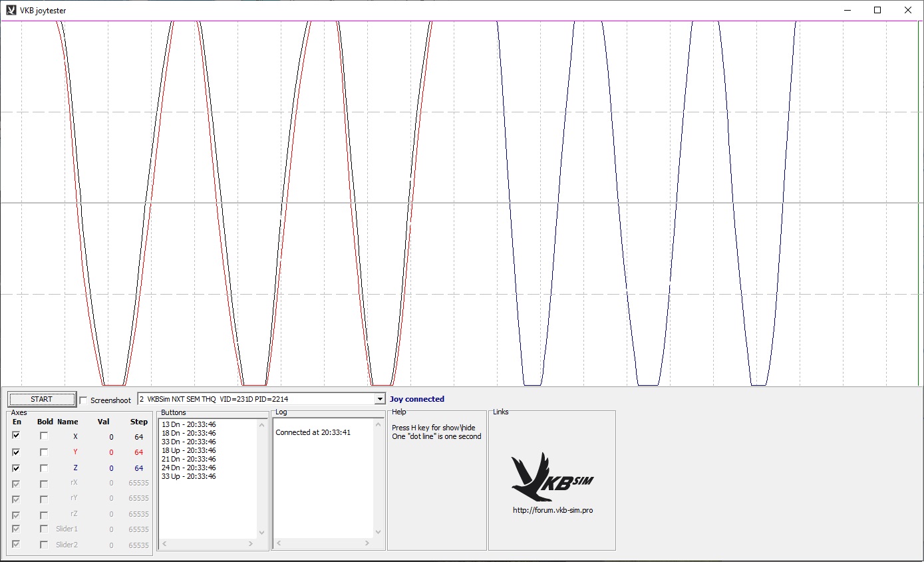Check the Bold box for Slider2
Screen dimensions: 924x562
point(44,545)
